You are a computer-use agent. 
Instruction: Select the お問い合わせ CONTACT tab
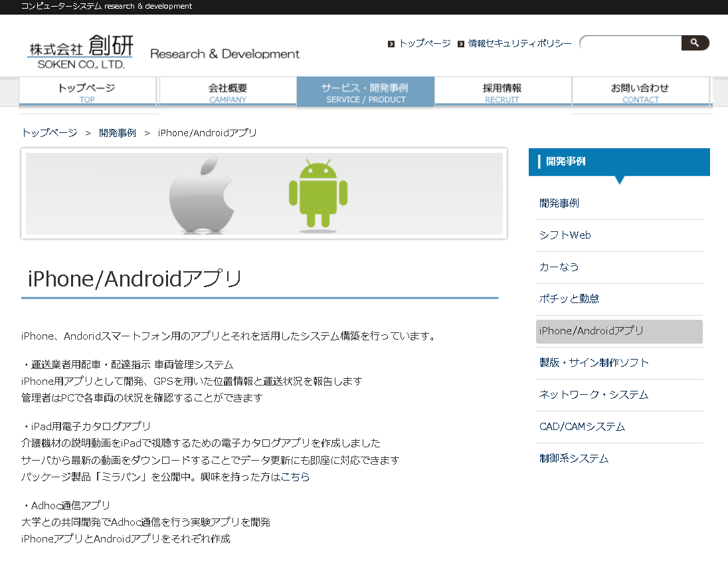(640, 92)
